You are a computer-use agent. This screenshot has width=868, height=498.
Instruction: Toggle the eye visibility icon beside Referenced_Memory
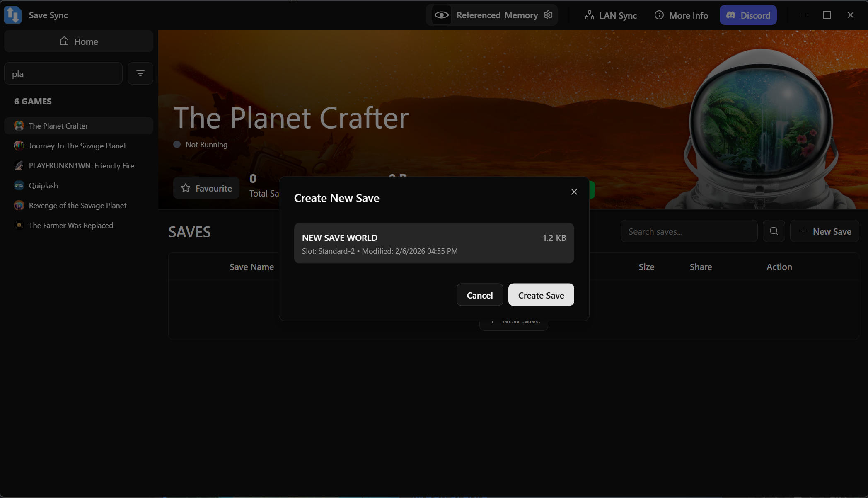(442, 15)
